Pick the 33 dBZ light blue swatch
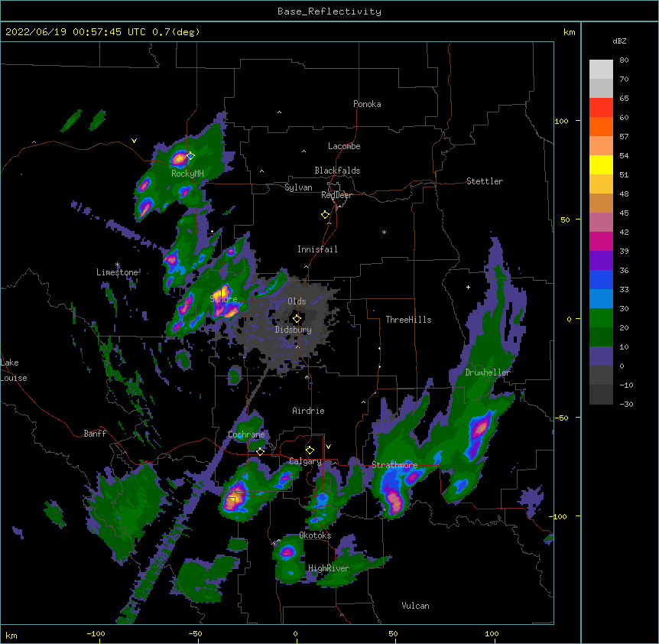 pyautogui.click(x=601, y=298)
